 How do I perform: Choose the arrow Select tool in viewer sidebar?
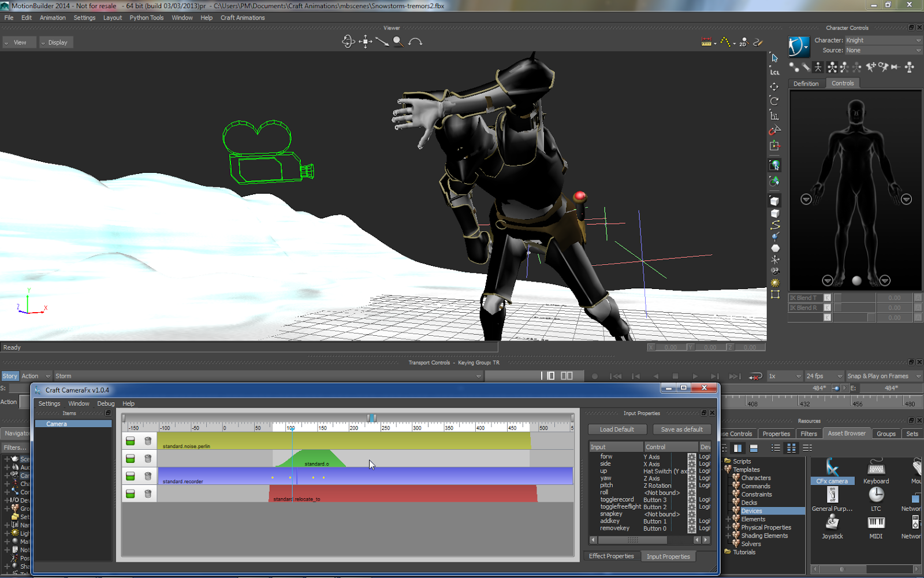[774, 58]
